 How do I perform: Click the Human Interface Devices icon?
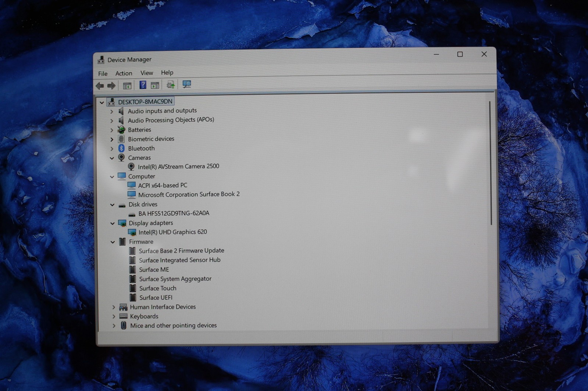click(123, 307)
